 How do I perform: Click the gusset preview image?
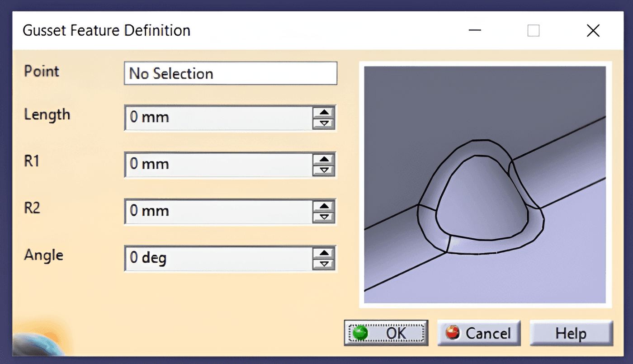[485, 184]
